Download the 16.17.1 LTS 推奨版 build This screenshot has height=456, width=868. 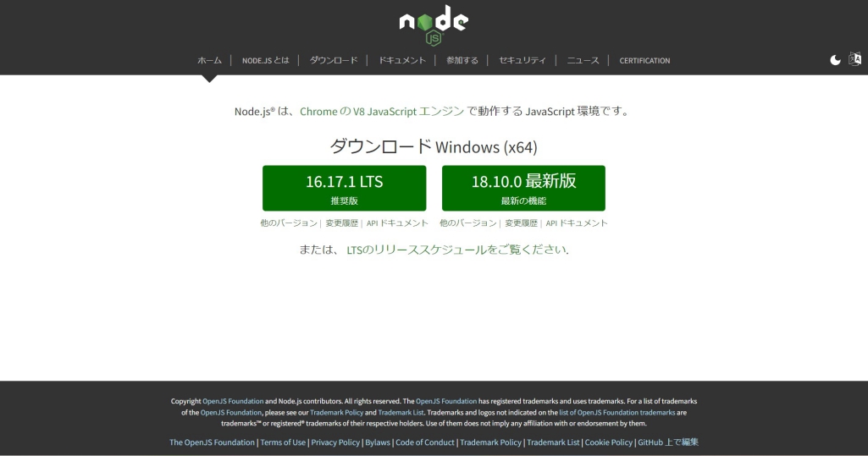345,188
